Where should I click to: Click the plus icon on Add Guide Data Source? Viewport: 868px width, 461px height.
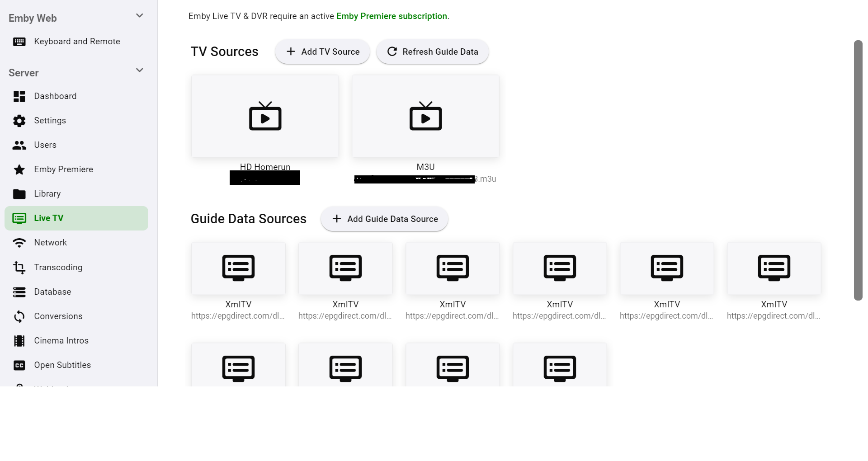coord(337,219)
